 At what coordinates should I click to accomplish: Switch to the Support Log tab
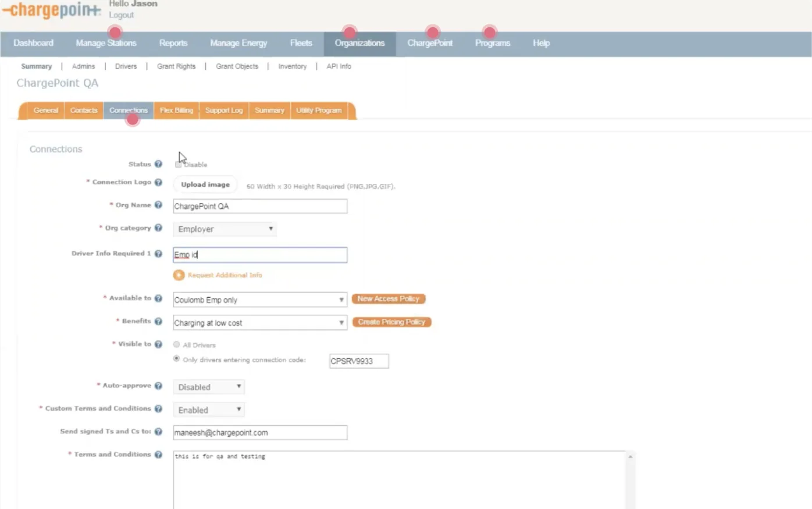(224, 111)
